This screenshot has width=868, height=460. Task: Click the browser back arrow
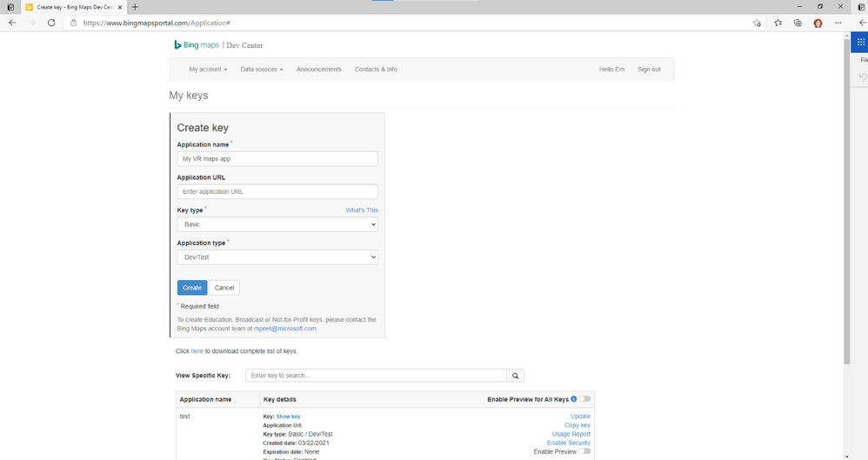(x=12, y=23)
